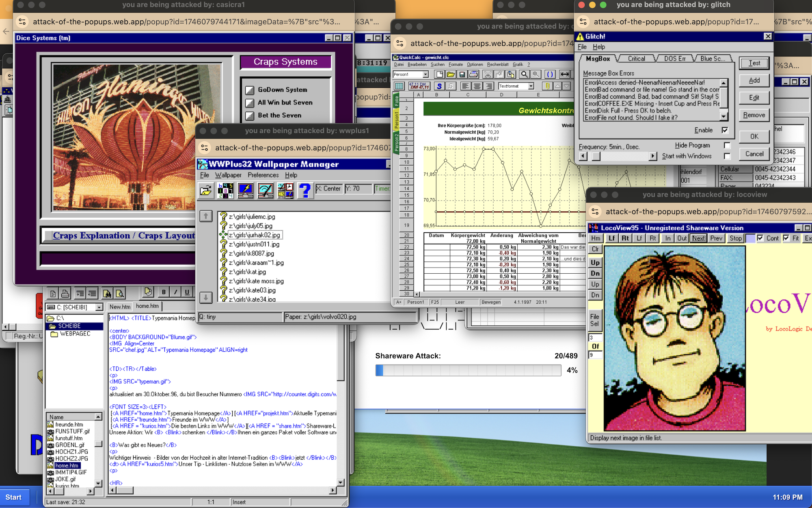Image resolution: width=812 pixels, height=508 pixels.
Task: Open the Formate menu in QuickCalc
Action: tap(456, 65)
